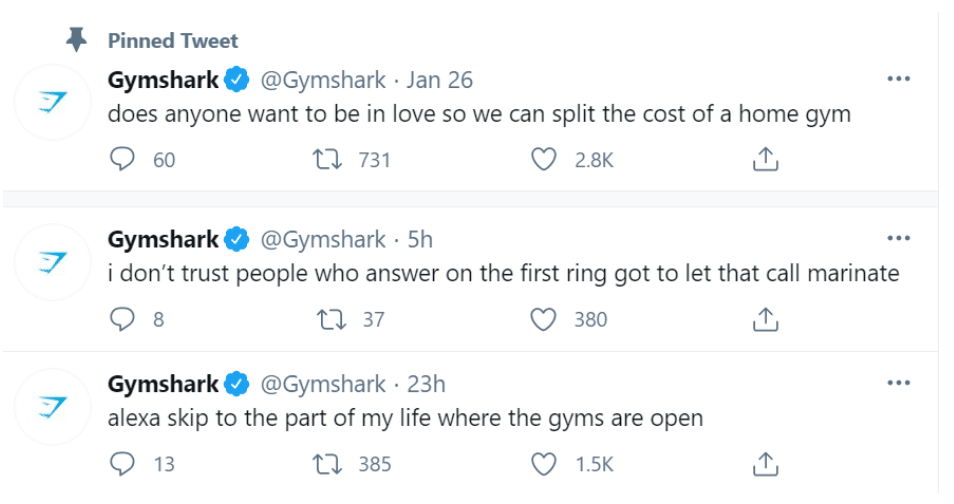Viewport: 954px width, 504px height.
Task: Open more options on the 23h tweet
Action: [x=899, y=383]
